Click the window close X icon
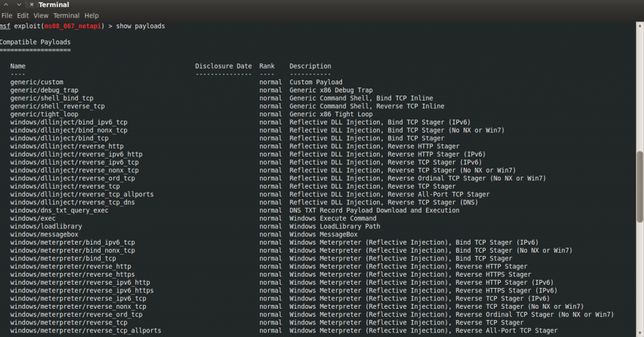The width and height of the screenshot is (644, 337). (x=31, y=4)
